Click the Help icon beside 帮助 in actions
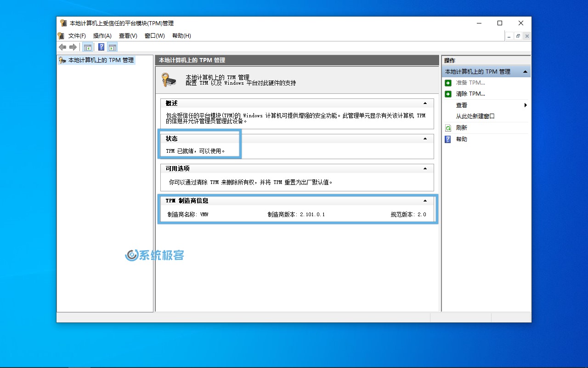 pyautogui.click(x=448, y=139)
